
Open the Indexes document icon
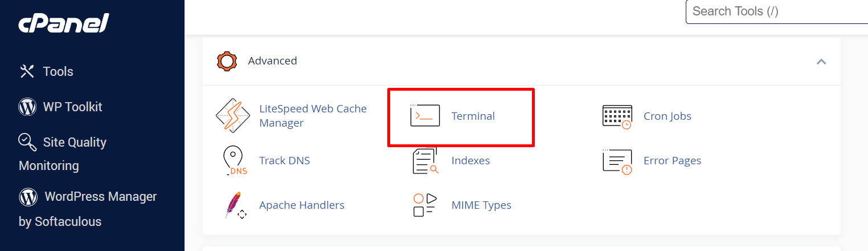pyautogui.click(x=425, y=161)
